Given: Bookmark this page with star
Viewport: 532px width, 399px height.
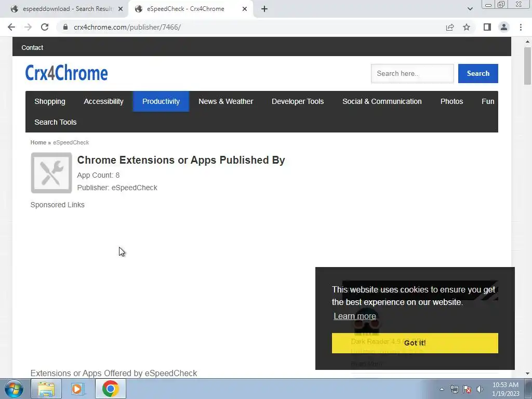Looking at the screenshot, I should pos(467,27).
